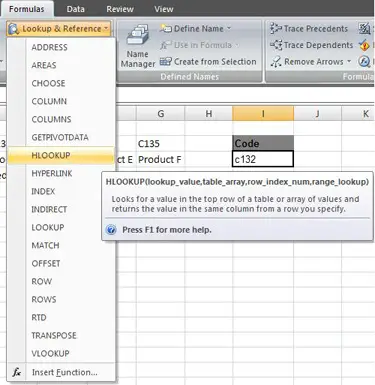The height and width of the screenshot is (385, 375).
Task: Click the Show Formulas icon
Action: (x=364, y=29)
